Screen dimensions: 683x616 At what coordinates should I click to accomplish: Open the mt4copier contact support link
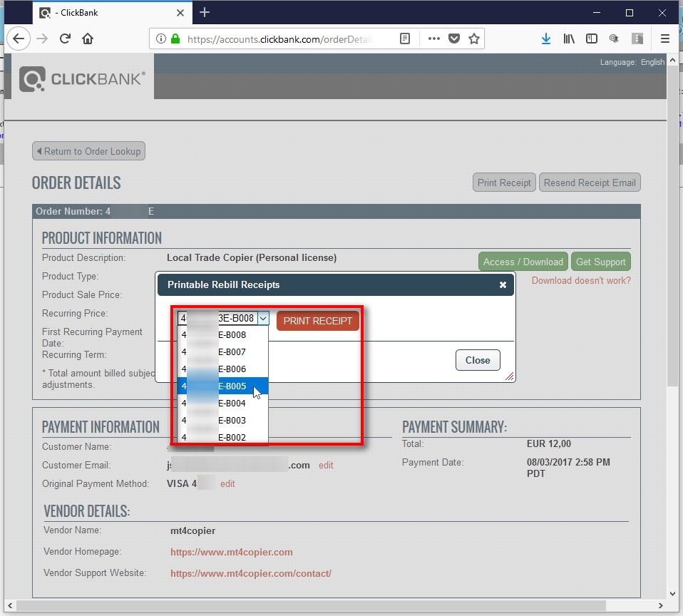pos(250,573)
